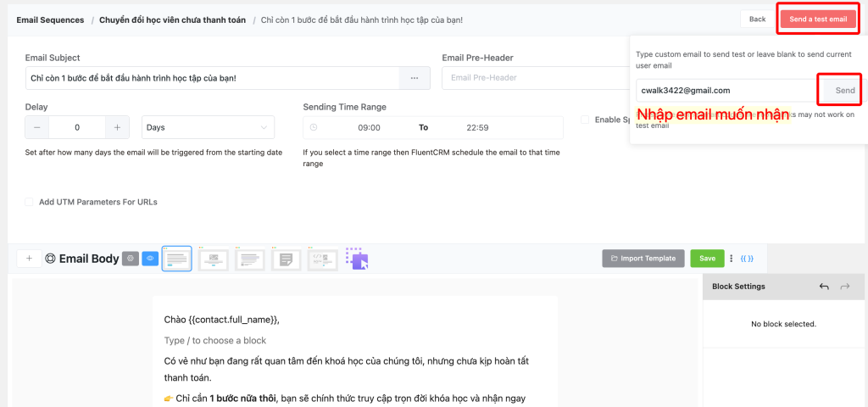Open the Chuyển đổi học viên chưa thanh toán breadcrumb
Image resolution: width=868 pixels, height=407 pixels.
point(172,20)
